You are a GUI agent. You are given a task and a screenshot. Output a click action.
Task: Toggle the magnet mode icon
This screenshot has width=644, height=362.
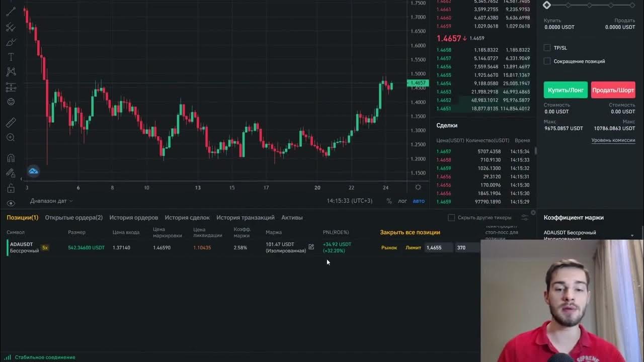(x=11, y=158)
